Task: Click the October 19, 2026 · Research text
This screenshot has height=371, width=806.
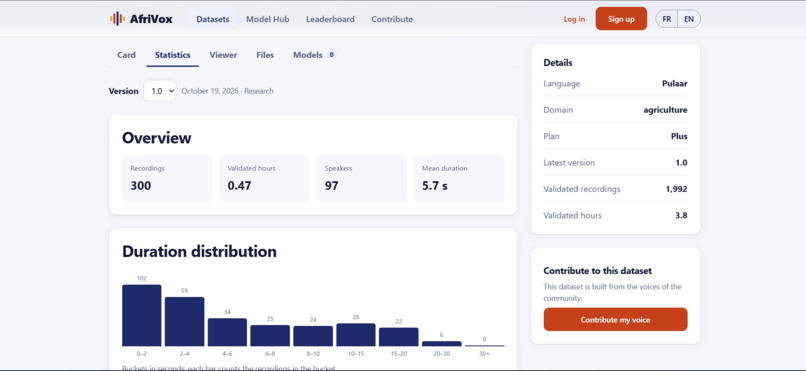Action: (x=228, y=91)
